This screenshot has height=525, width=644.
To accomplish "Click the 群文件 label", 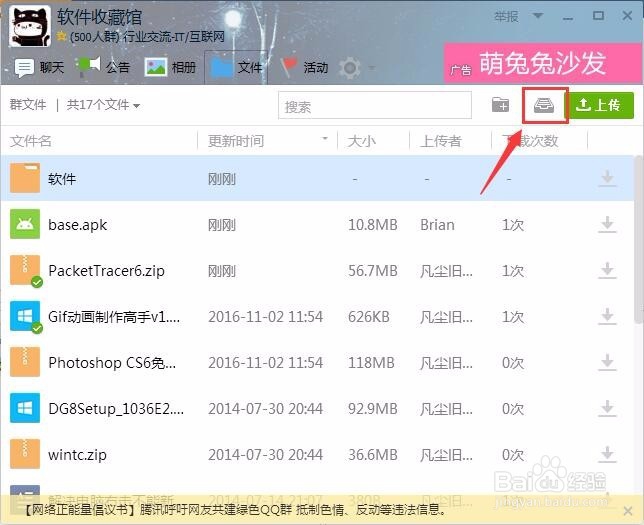I will click(x=28, y=105).
